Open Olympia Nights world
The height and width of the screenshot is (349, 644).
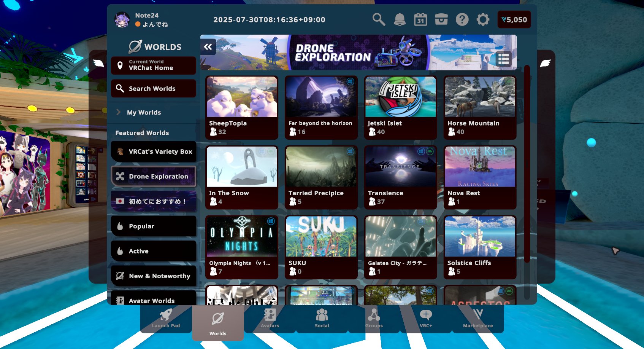(x=242, y=247)
